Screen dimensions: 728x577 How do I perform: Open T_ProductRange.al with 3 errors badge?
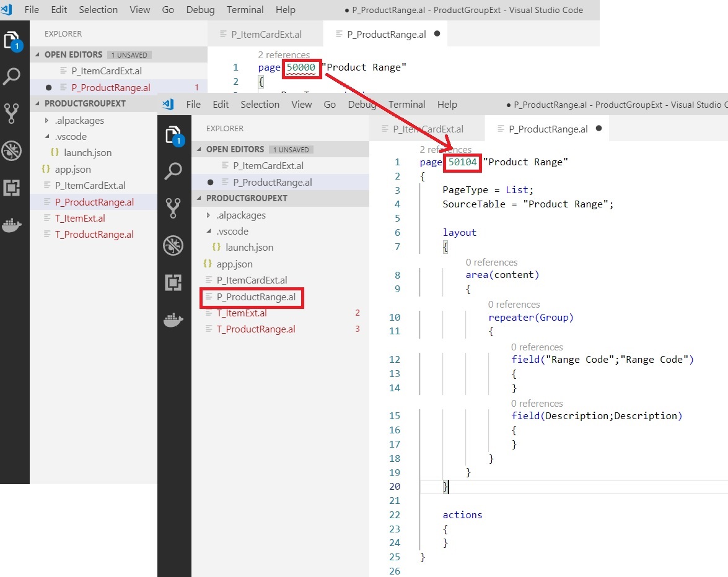(x=255, y=329)
